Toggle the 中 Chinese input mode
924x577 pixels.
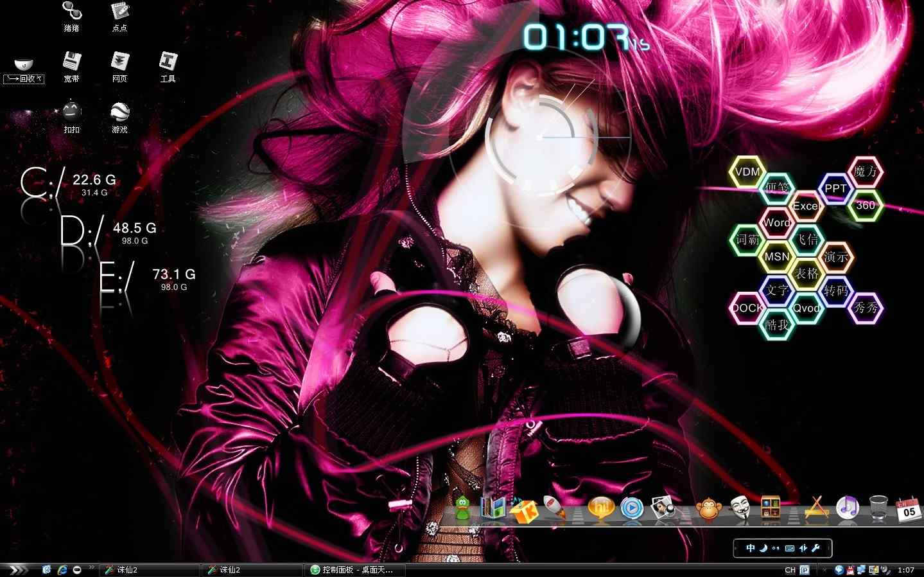coord(751,548)
